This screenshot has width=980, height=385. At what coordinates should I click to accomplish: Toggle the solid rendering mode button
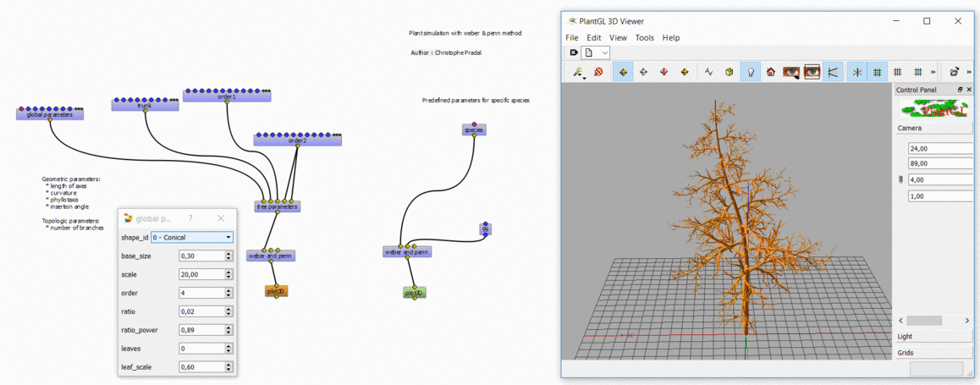pos(623,72)
